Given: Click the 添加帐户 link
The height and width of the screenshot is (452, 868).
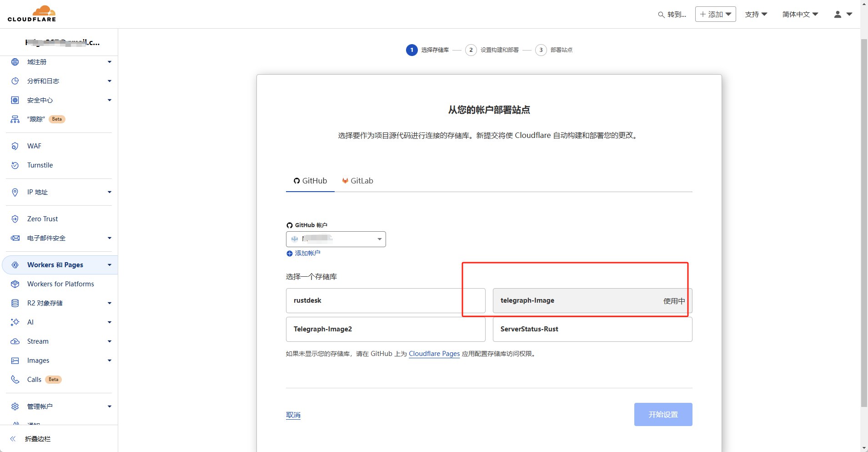Looking at the screenshot, I should (x=307, y=254).
